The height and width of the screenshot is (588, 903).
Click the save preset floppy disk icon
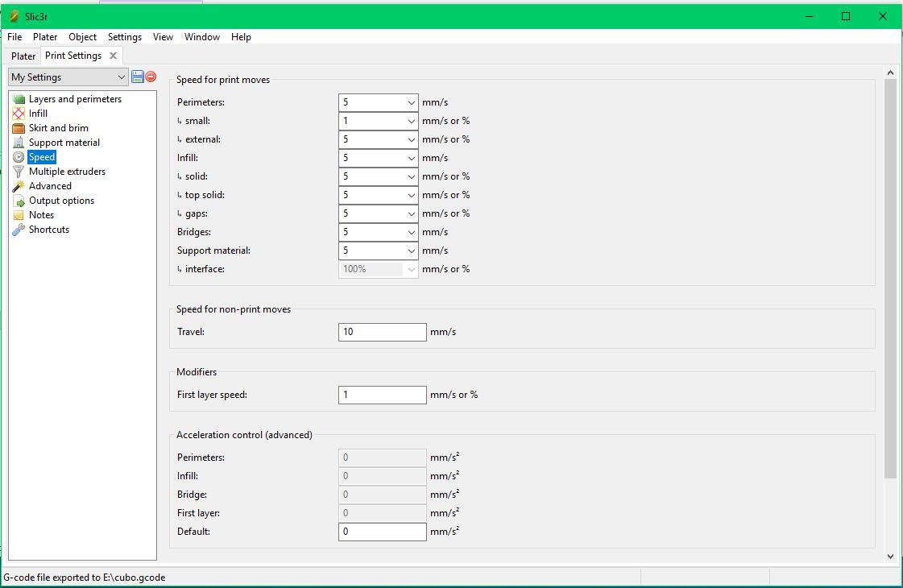pos(137,77)
